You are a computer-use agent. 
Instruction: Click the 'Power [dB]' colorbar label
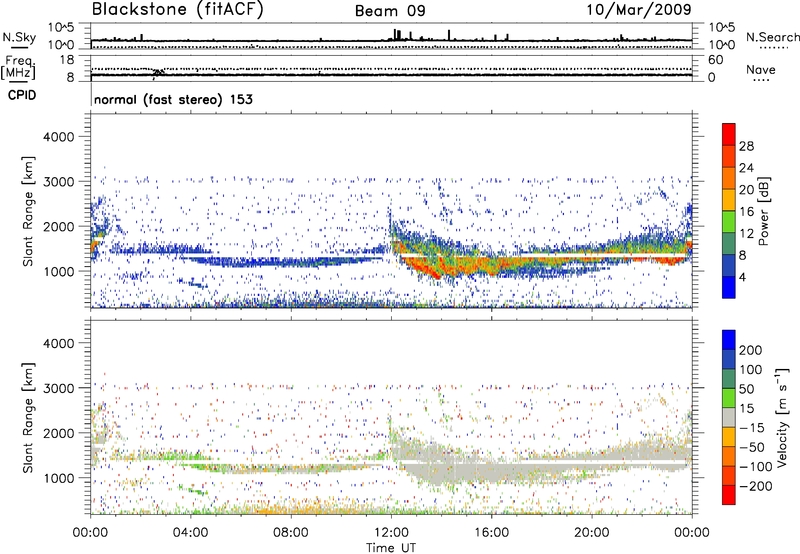pyautogui.click(x=764, y=211)
